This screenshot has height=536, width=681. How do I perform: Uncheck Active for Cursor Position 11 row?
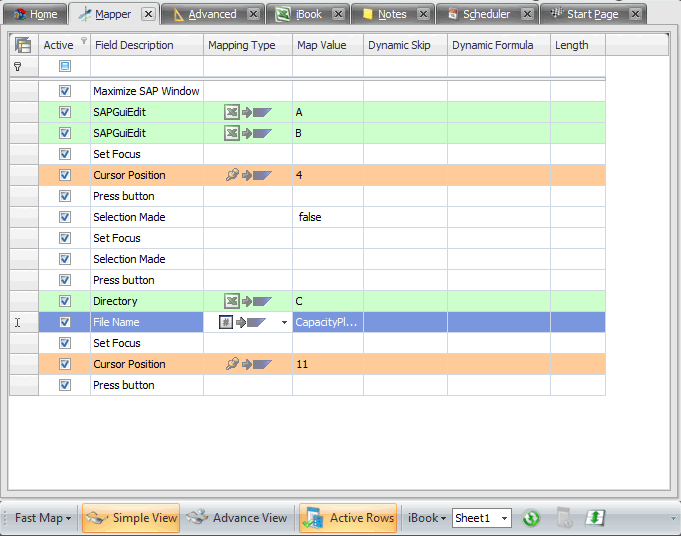pos(65,364)
